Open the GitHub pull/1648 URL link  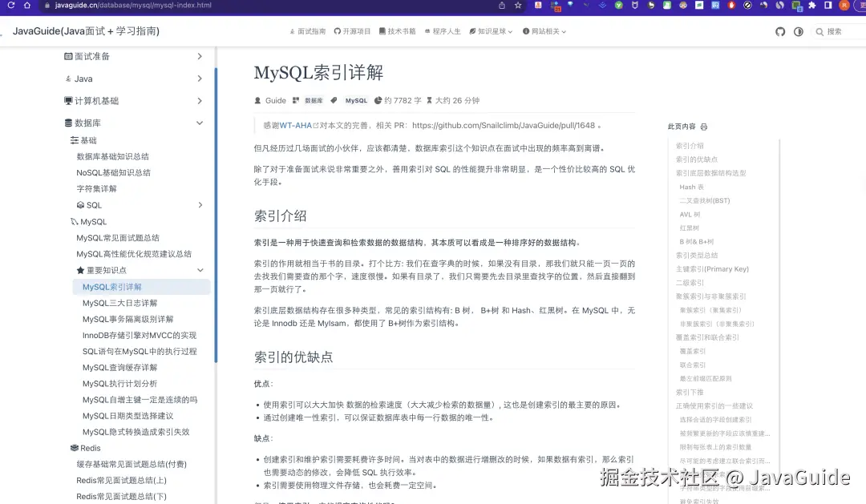[x=503, y=125]
